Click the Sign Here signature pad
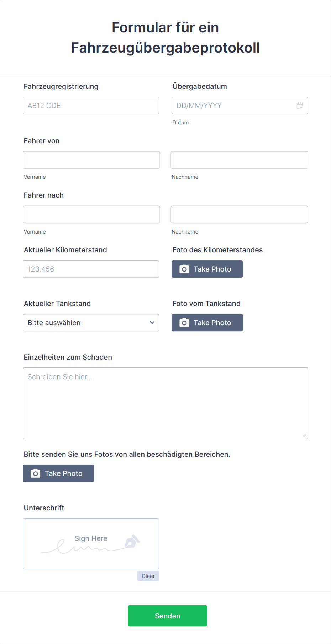This screenshot has height=644, width=331. pyautogui.click(x=91, y=544)
